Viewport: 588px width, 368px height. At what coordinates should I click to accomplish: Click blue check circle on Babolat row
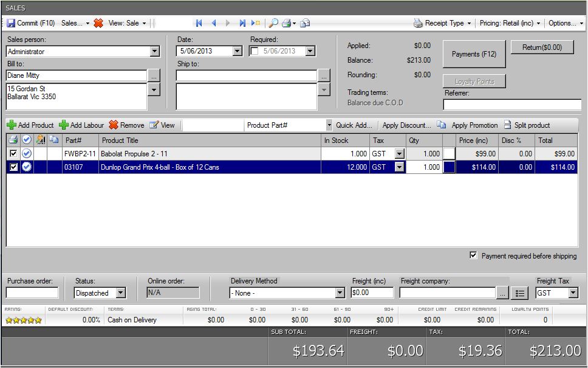[27, 153]
